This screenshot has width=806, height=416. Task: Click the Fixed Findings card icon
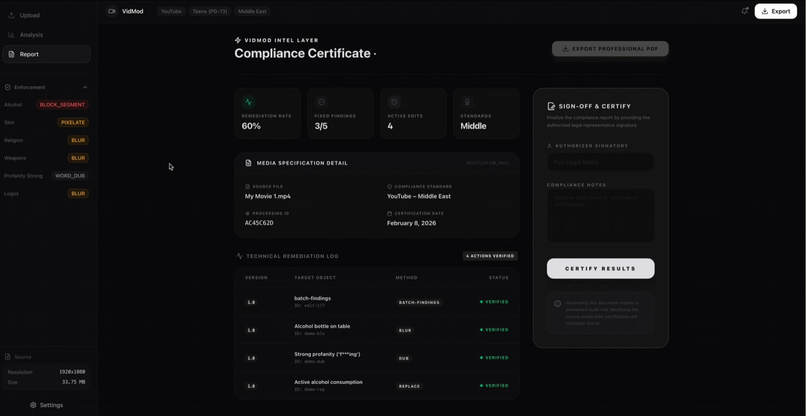tap(321, 102)
